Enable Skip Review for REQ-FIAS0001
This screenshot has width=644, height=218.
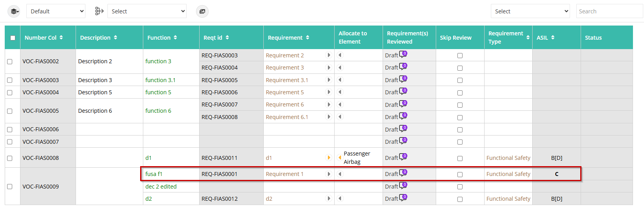(x=460, y=174)
